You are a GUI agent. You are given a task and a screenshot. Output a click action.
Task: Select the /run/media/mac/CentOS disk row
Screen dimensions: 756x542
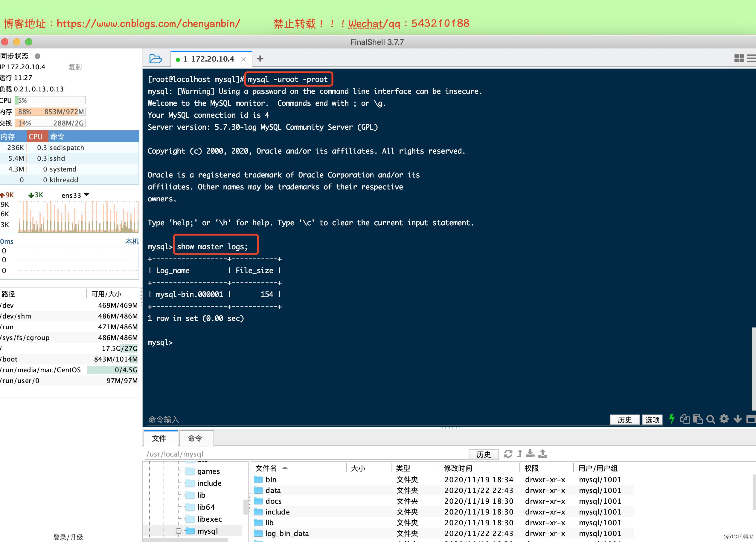coord(69,370)
